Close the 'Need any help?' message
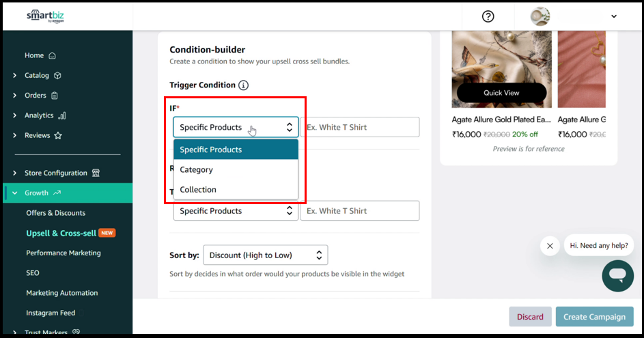644x338 pixels. (550, 246)
